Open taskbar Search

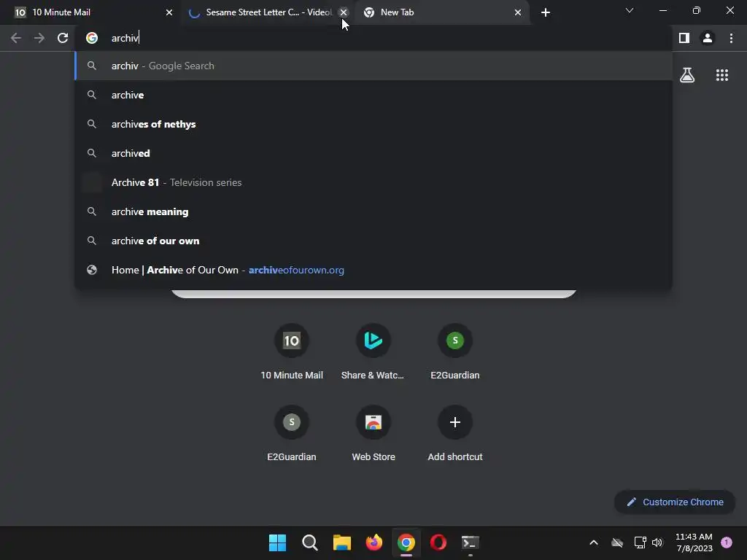pos(309,542)
